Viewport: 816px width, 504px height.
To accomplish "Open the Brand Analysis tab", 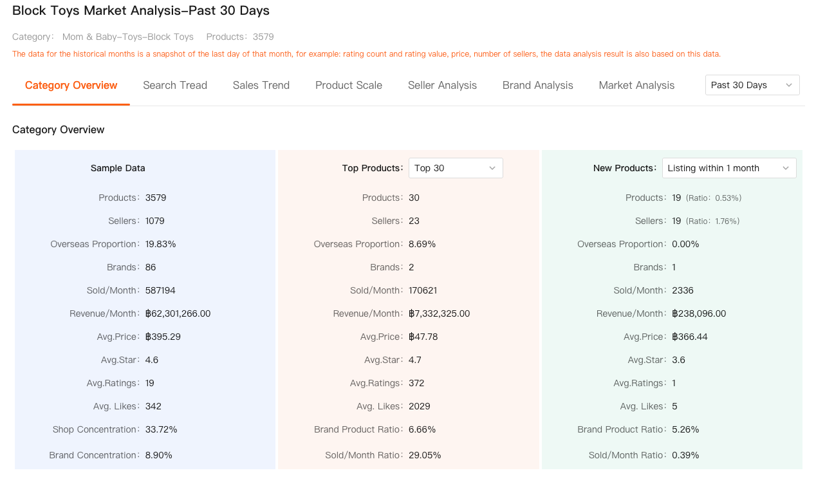I will pos(537,85).
